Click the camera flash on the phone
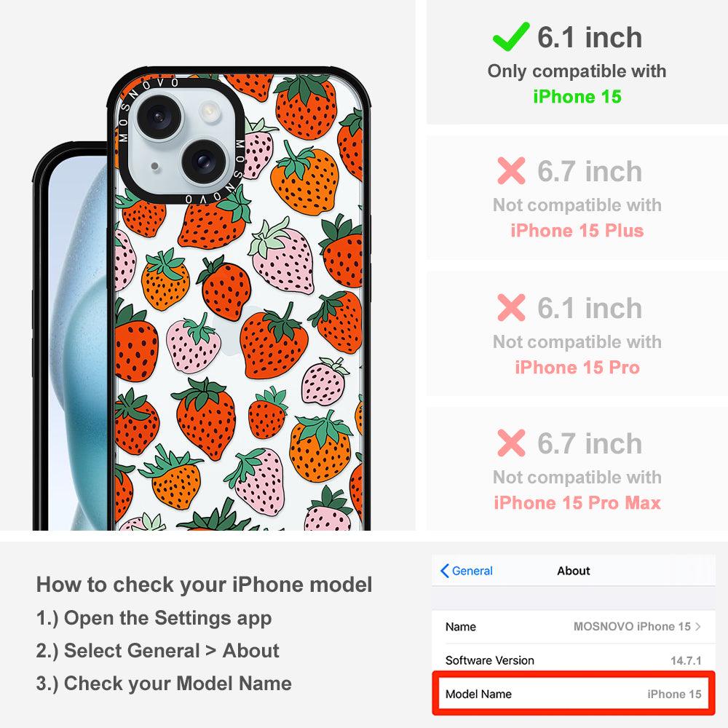This screenshot has width=728, height=728. tap(208, 111)
